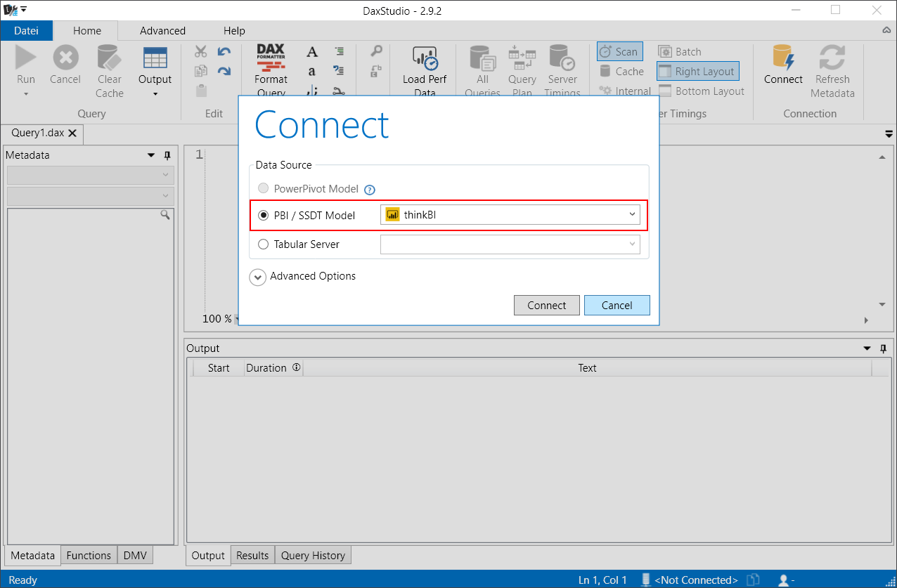This screenshot has height=588, width=897.
Task: Switch to the DMV tab
Action: click(x=135, y=555)
